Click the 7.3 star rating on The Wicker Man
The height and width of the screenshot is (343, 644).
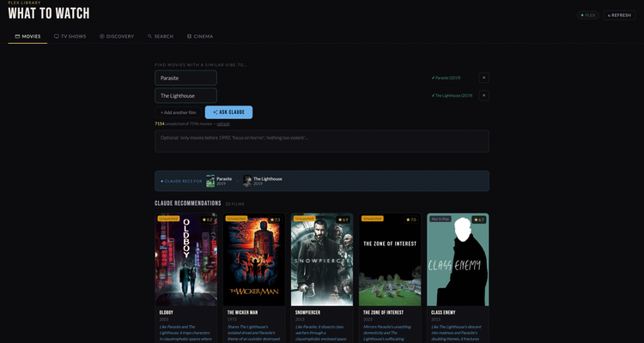pos(275,220)
